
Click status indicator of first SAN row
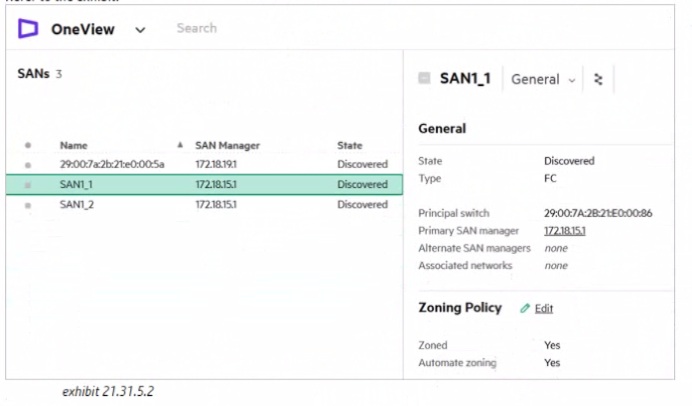(x=28, y=165)
